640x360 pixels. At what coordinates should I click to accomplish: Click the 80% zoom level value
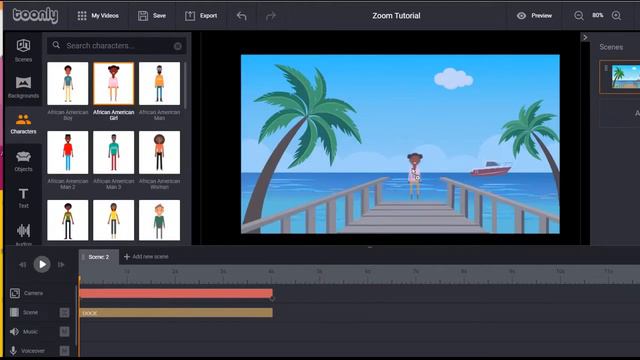(x=598, y=16)
